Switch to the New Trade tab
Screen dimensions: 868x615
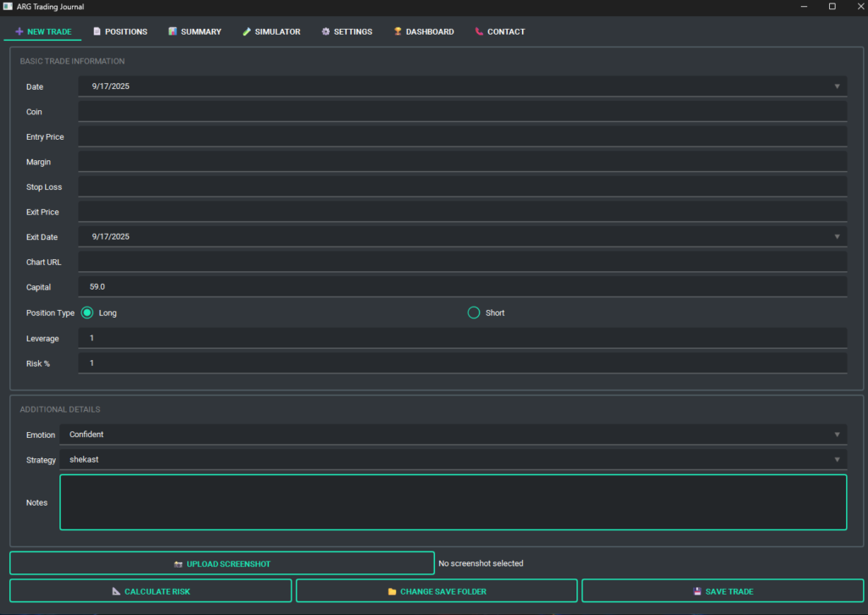tap(43, 31)
